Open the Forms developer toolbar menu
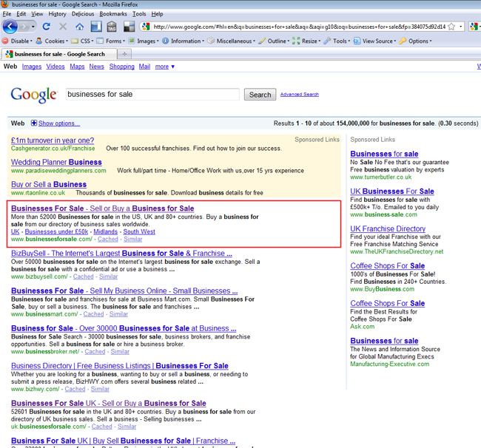Screen dimensions: 481x448 click(x=111, y=41)
